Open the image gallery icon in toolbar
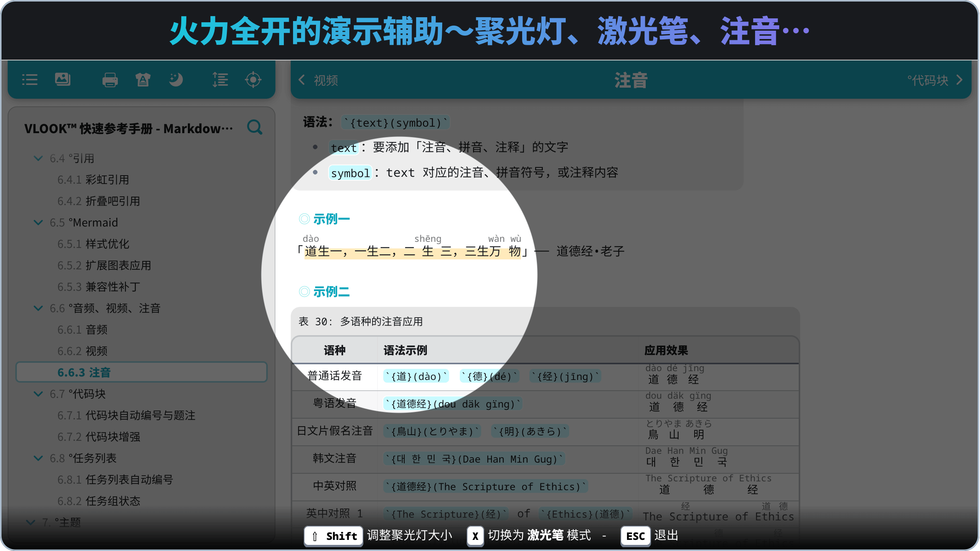 pyautogui.click(x=62, y=79)
